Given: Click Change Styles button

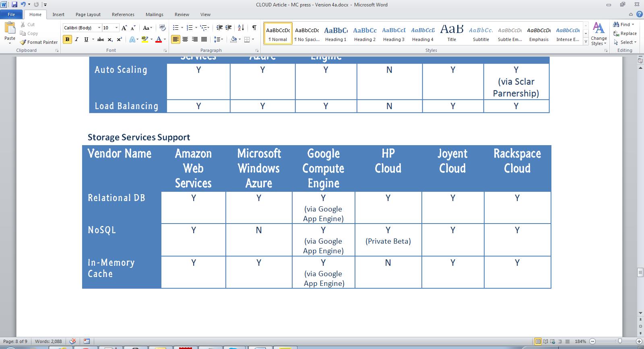Looking at the screenshot, I should tap(599, 34).
